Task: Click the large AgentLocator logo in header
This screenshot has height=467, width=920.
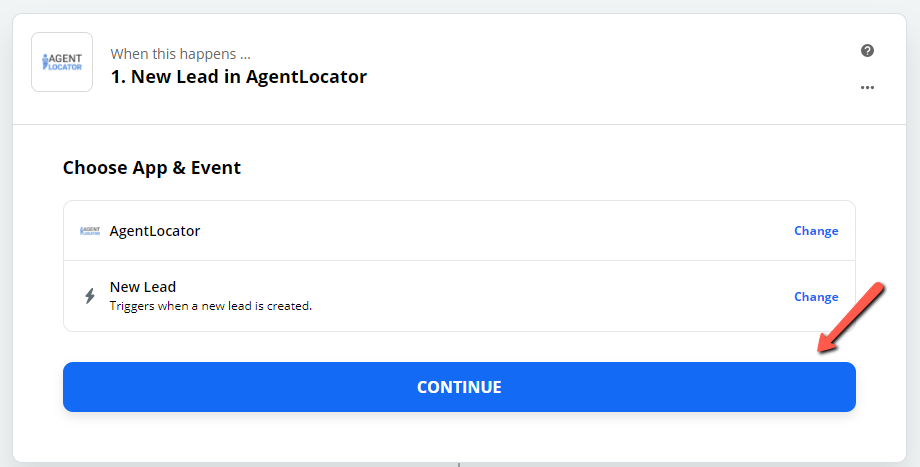Action: [x=62, y=62]
